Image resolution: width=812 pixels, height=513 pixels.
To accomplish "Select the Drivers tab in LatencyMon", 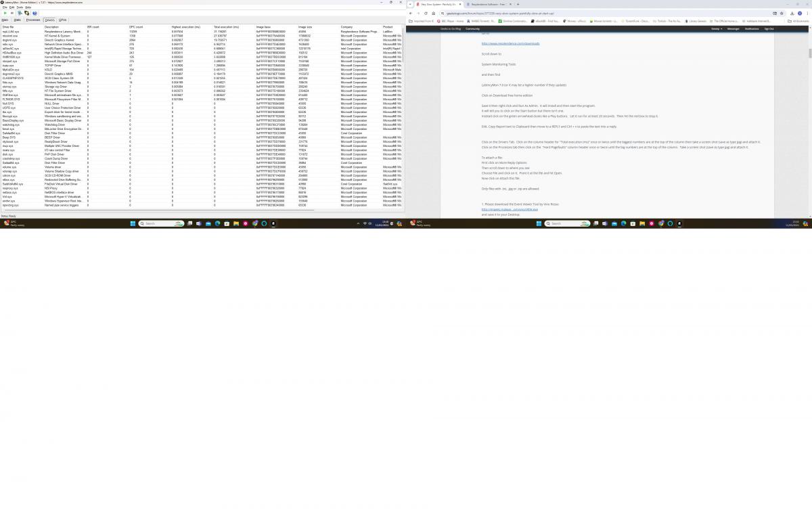I will (50, 20).
